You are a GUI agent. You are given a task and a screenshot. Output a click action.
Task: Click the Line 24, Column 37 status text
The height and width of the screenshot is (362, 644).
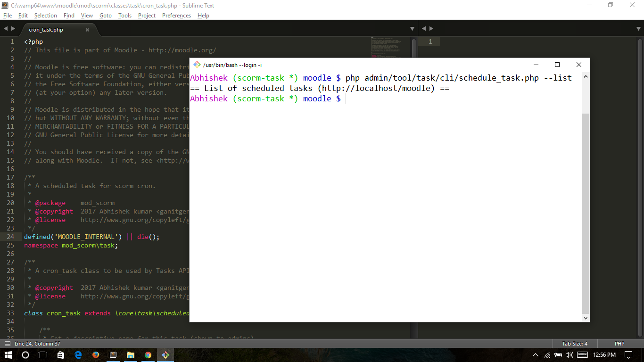[x=37, y=344]
